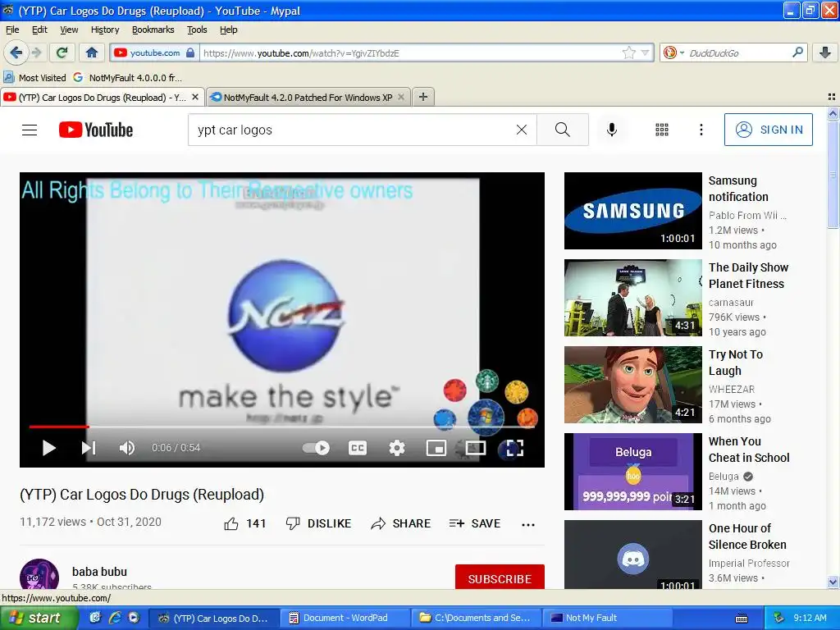Click the red SUBSCRIBE button
This screenshot has height=630, width=840.
pos(500,577)
